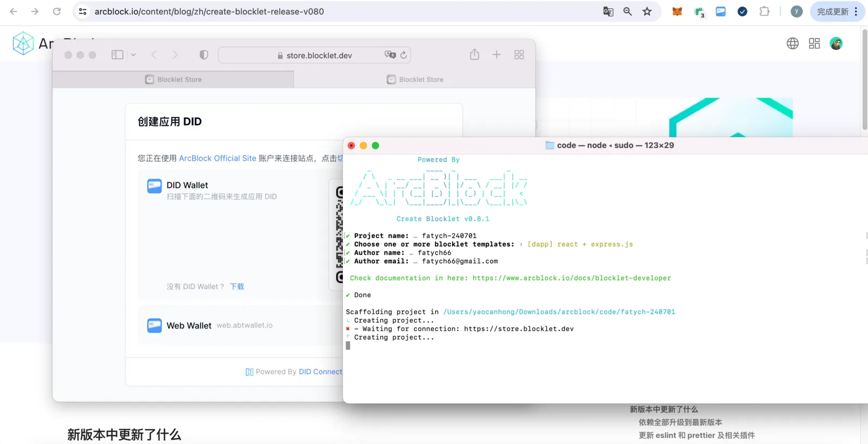868x444 pixels.
Task: Click the article heading 新版本中更新了什么
Action: [x=124, y=435]
